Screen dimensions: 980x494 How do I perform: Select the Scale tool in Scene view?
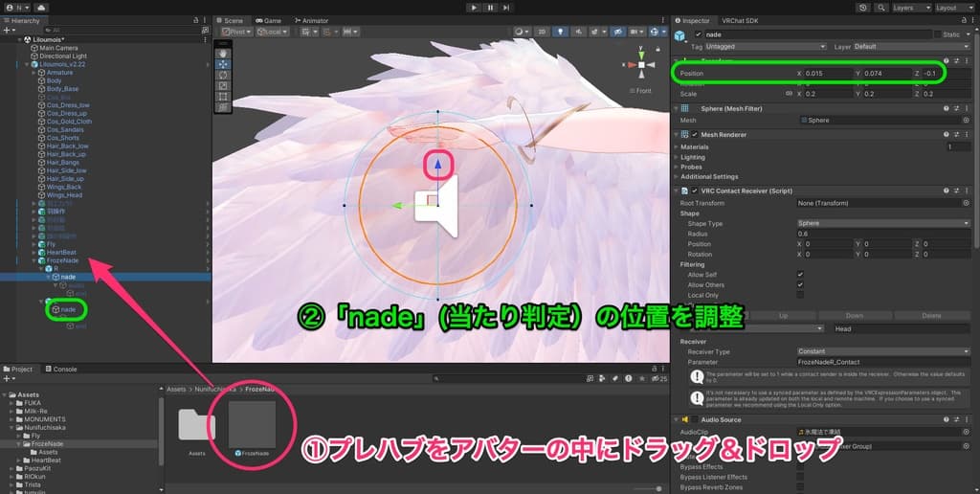coord(221,85)
